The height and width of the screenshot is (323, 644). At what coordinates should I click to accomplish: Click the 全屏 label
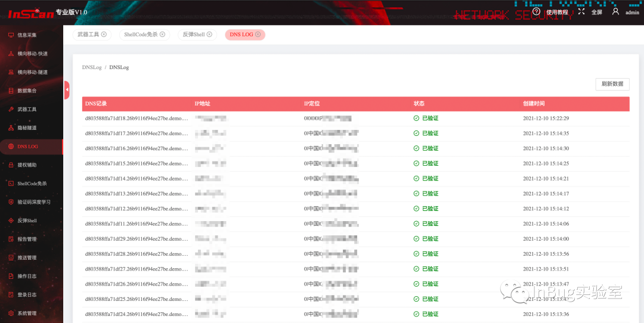(x=597, y=13)
